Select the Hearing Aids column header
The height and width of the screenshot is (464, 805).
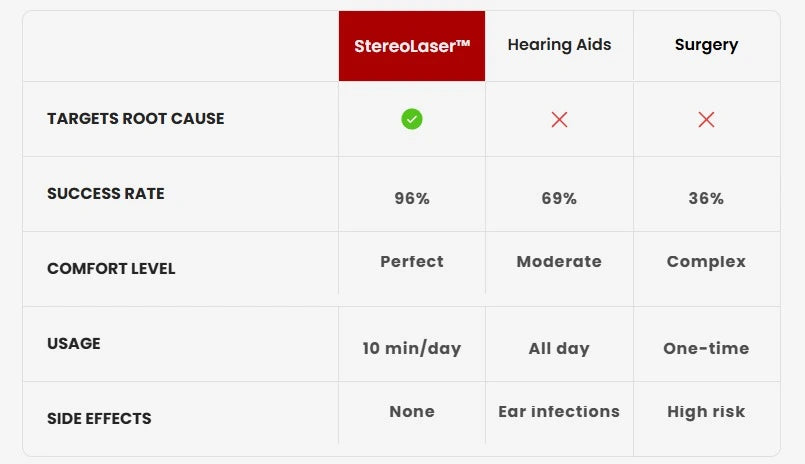(x=559, y=45)
